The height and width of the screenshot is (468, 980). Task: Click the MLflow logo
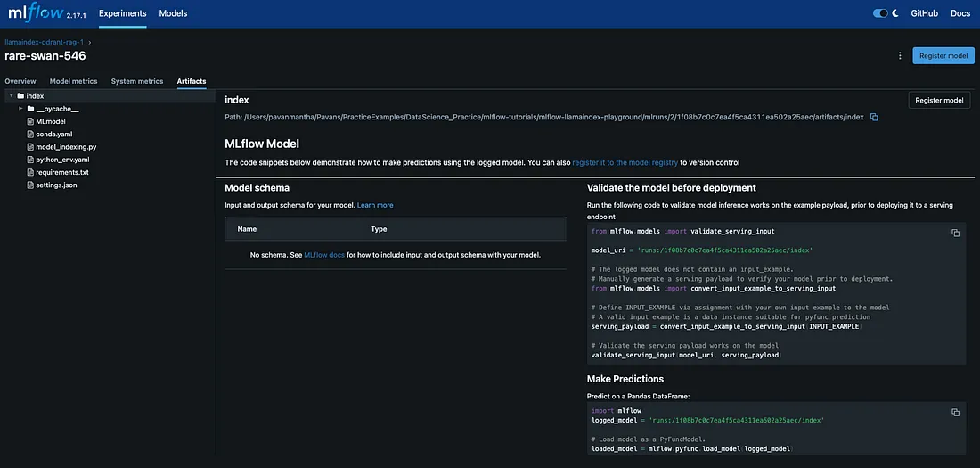pyautogui.click(x=37, y=12)
